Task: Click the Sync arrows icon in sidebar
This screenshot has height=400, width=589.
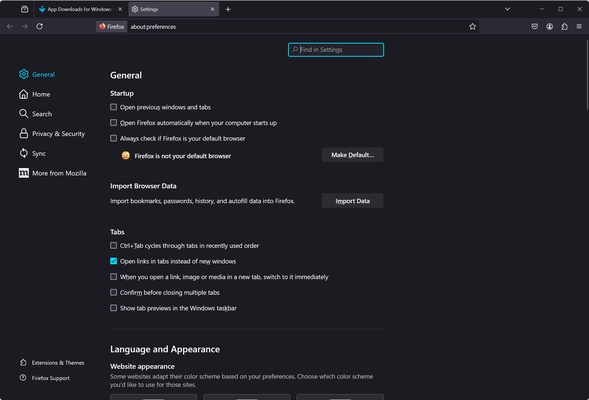Action: point(24,153)
